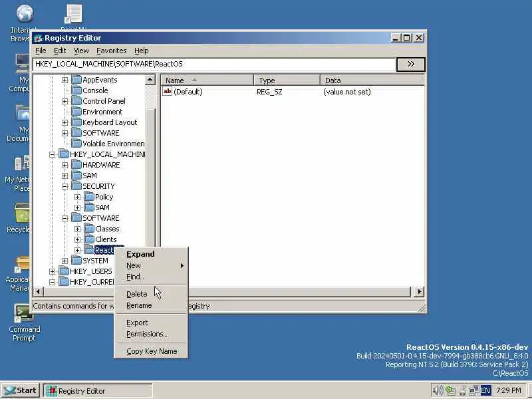Sort by the Name column header

tap(207, 80)
